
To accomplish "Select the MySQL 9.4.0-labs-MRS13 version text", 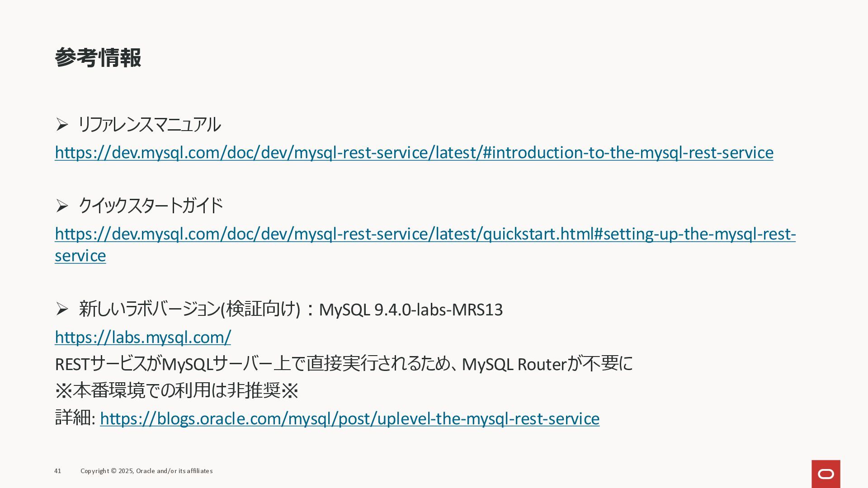I will point(410,310).
